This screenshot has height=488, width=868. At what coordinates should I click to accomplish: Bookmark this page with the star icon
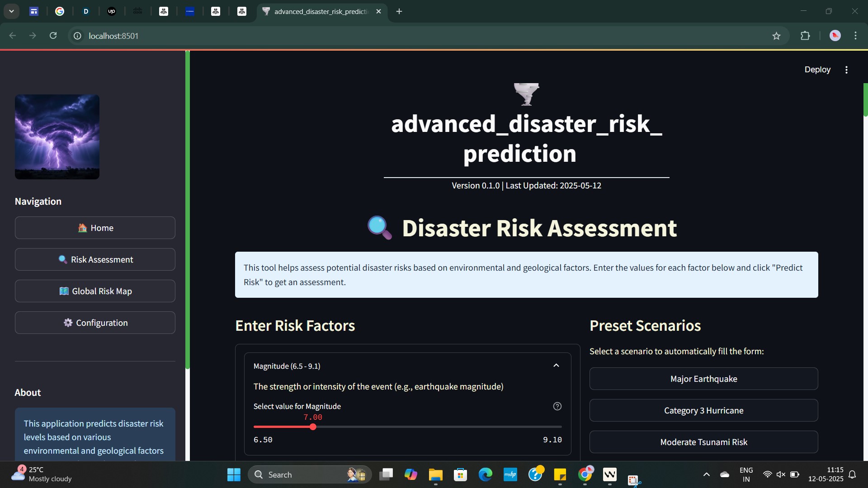776,36
